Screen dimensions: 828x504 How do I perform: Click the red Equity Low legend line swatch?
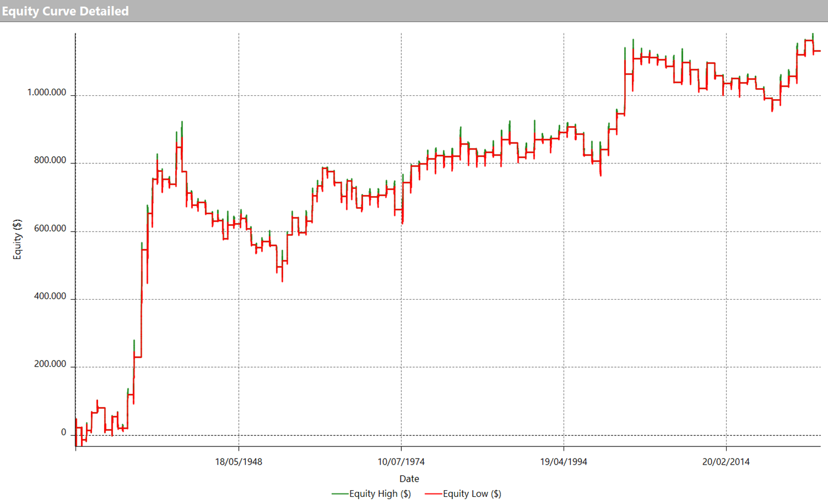tap(433, 493)
